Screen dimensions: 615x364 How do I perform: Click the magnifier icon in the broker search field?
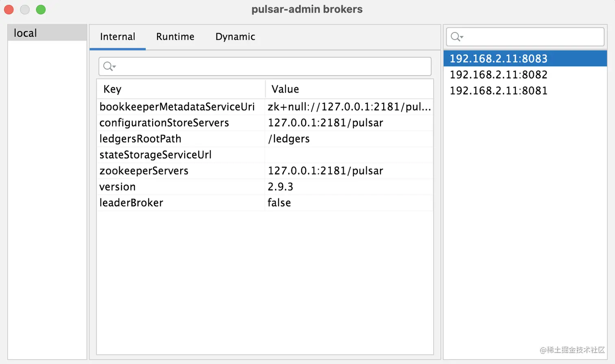(457, 37)
